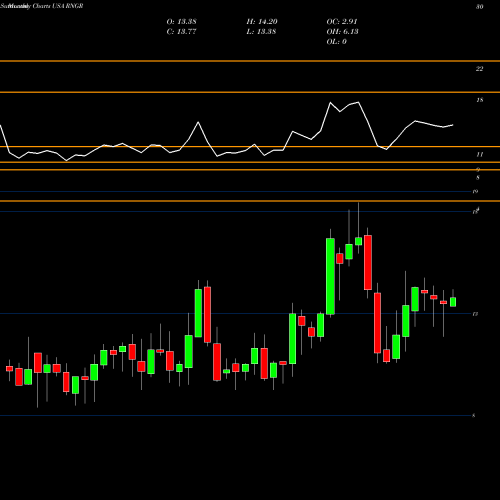Click the '18' axis label on upper indicator
Image resolution: width=500 pixels, height=500 pixels.
tap(480, 100)
